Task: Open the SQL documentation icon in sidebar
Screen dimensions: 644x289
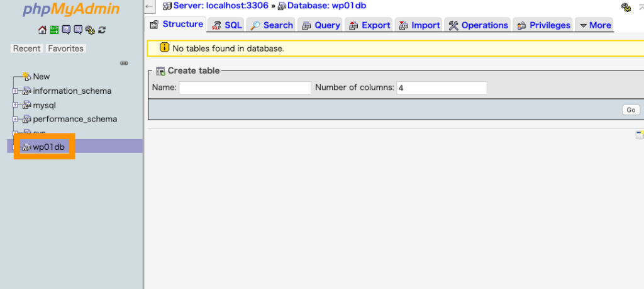Action: (78, 30)
